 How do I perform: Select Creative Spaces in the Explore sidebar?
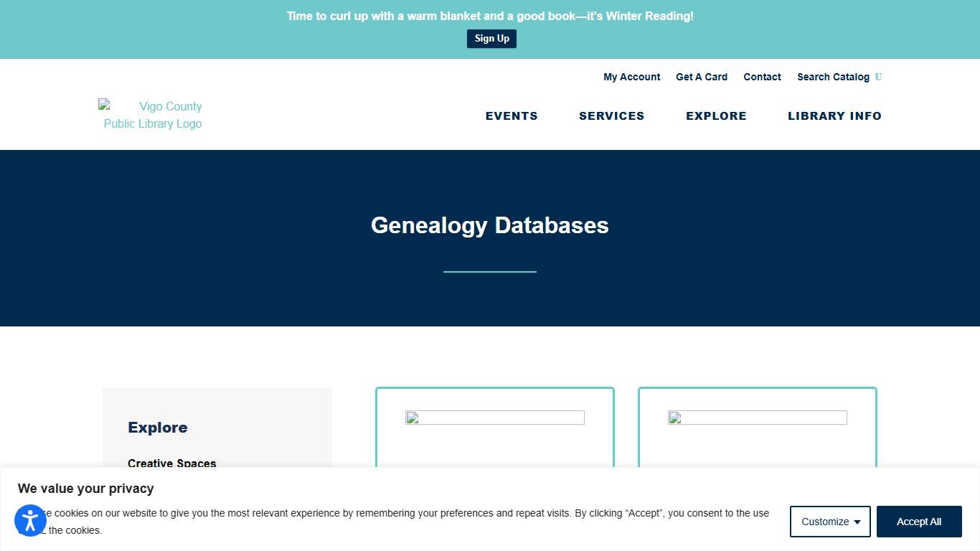pos(171,463)
